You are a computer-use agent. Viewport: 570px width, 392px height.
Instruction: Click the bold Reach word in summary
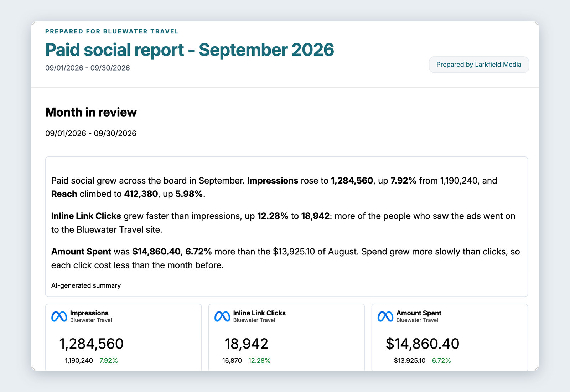(x=64, y=194)
